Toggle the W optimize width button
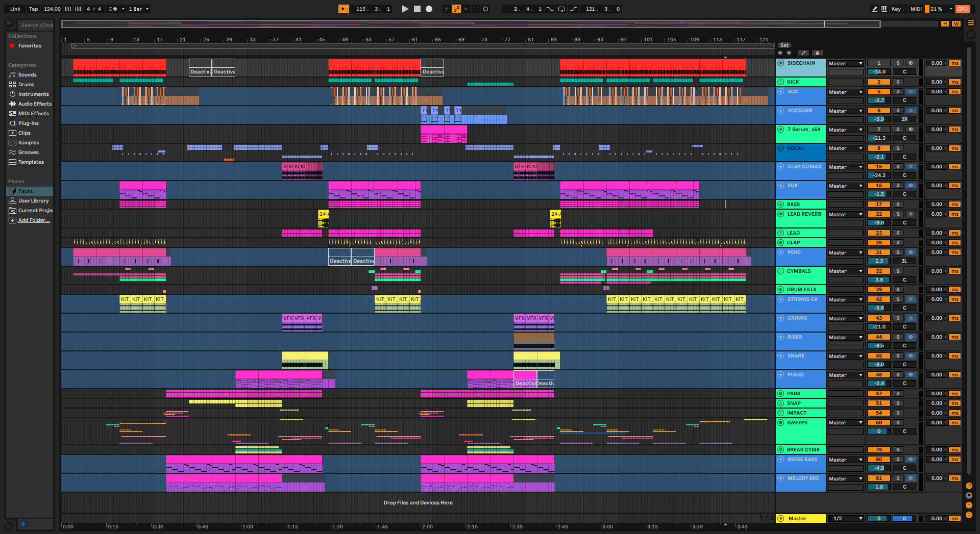 point(956,23)
